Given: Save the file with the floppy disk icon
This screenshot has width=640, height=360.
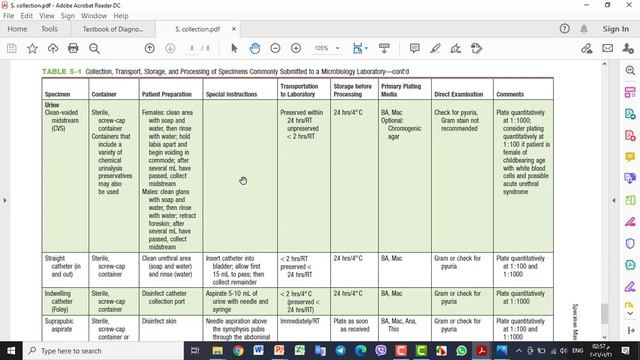Looking at the screenshot, I should tap(12, 48).
